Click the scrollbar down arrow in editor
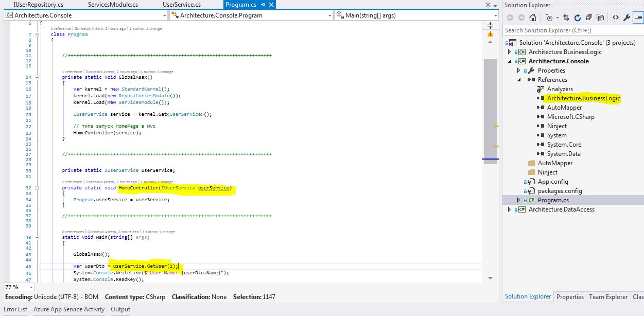Image resolution: width=644 pixels, height=316 pixels. (x=490, y=278)
